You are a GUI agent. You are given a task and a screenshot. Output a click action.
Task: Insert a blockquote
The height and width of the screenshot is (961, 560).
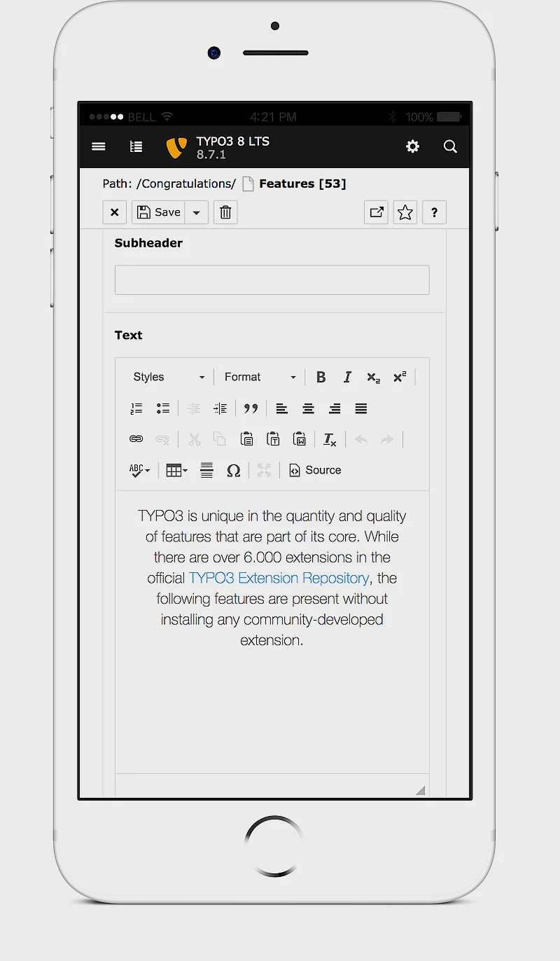(x=251, y=408)
